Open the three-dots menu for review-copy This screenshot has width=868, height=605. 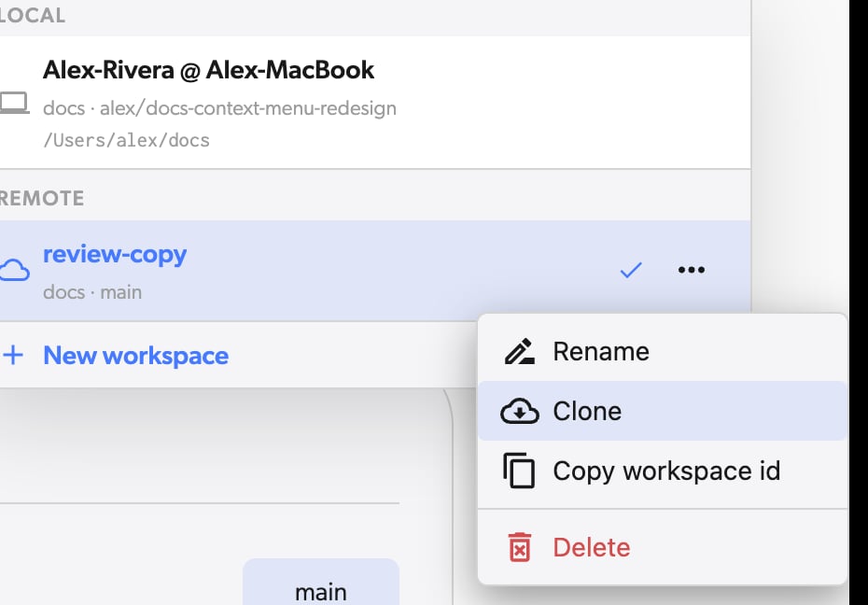(x=692, y=270)
